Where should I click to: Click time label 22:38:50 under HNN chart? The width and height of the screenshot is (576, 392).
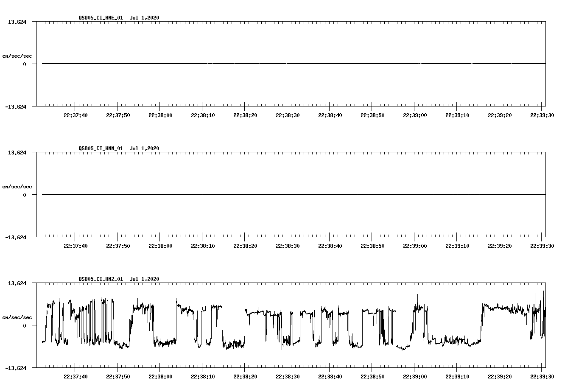(x=372, y=246)
